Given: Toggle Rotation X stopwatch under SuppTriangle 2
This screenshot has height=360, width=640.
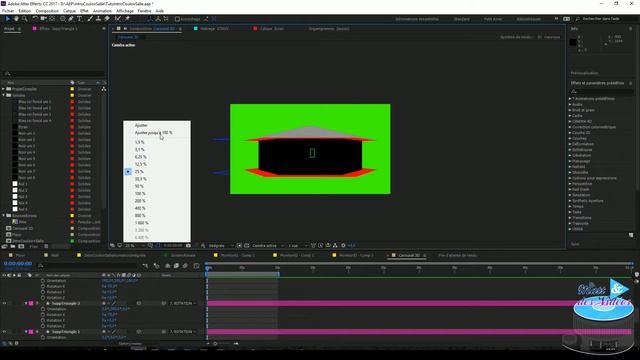Looking at the screenshot, I should 43,315.
